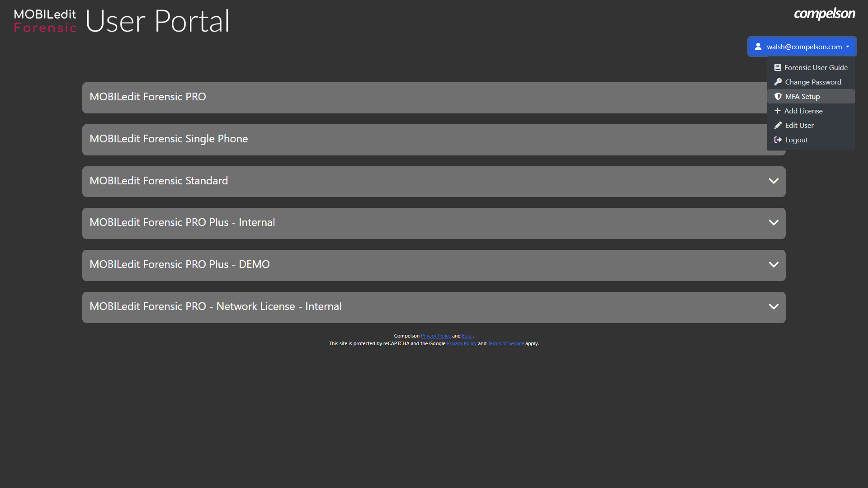Click the exit icon beside Logout
868x488 pixels.
[778, 140]
